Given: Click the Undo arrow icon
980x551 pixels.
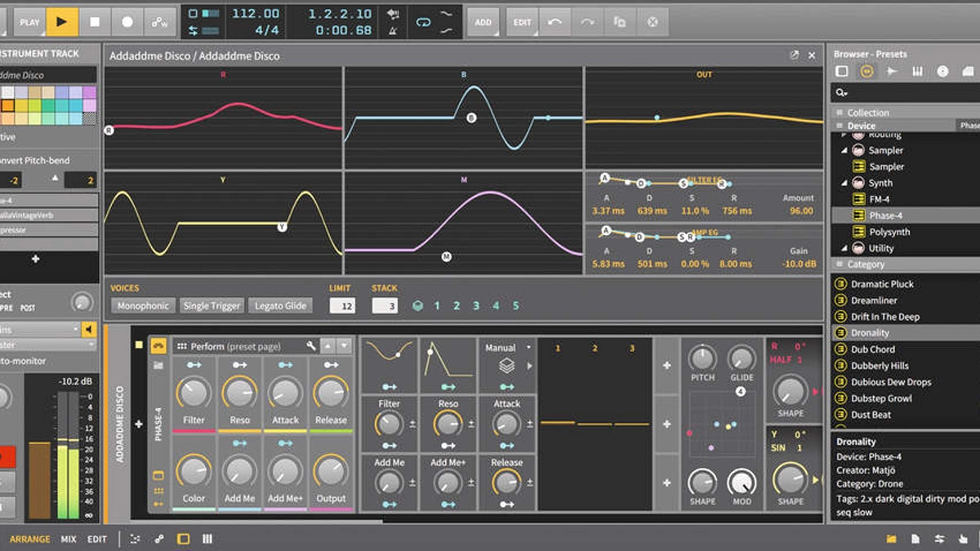Looking at the screenshot, I should 555,22.
